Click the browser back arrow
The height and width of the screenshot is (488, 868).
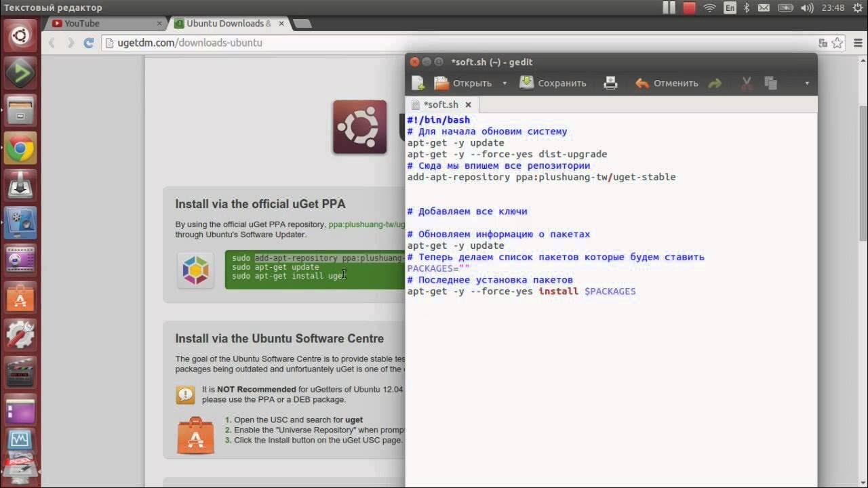click(52, 43)
